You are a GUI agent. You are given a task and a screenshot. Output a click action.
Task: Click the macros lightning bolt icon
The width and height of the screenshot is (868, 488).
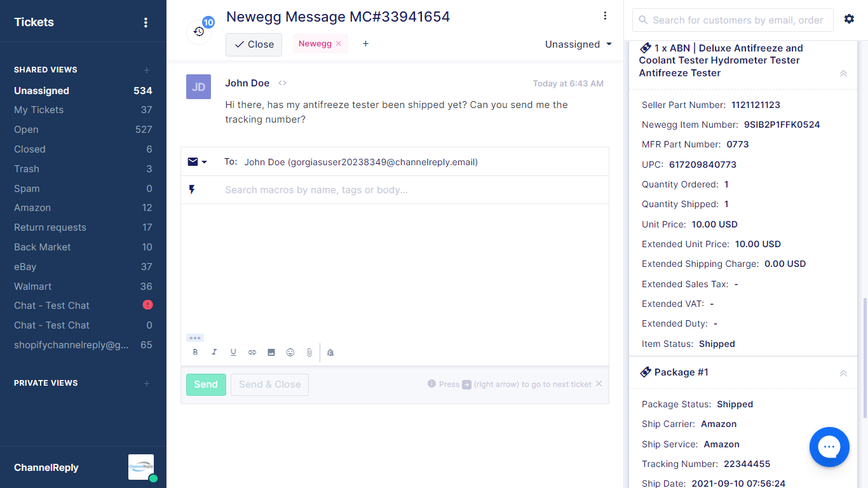(193, 189)
